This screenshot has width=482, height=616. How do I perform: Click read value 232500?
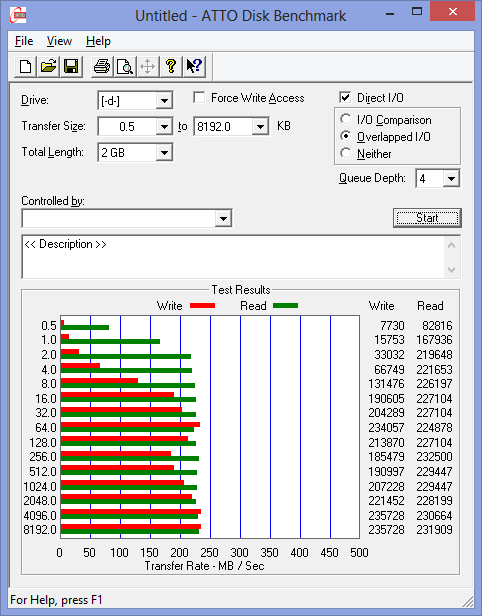434,456
